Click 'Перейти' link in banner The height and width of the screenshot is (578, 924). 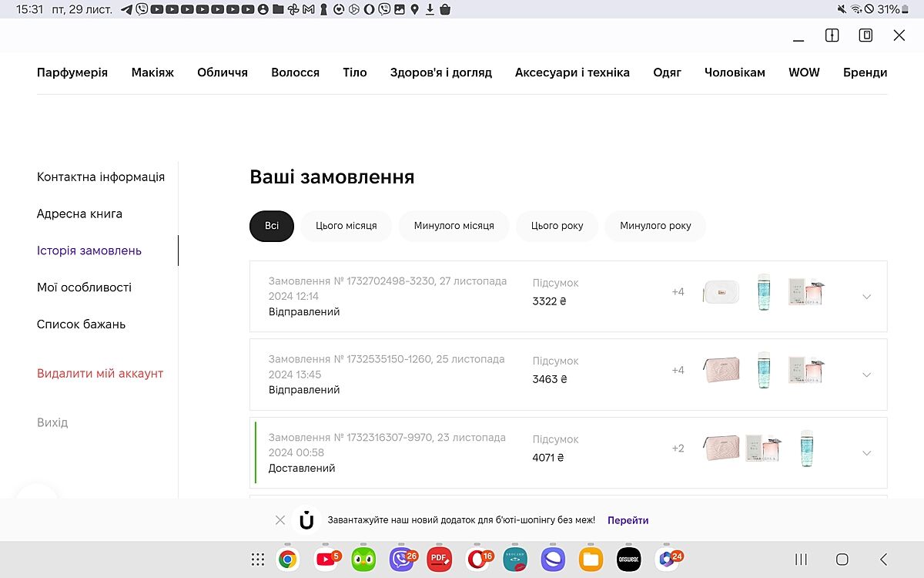click(x=628, y=520)
